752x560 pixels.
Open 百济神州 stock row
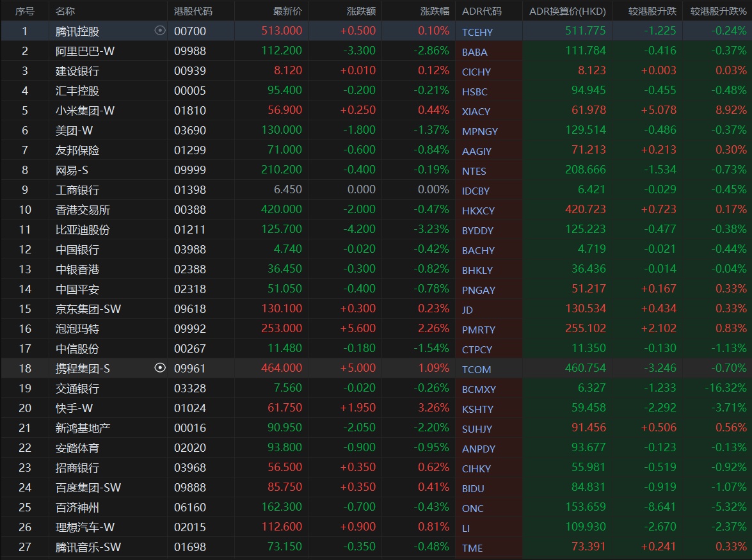tap(376, 508)
